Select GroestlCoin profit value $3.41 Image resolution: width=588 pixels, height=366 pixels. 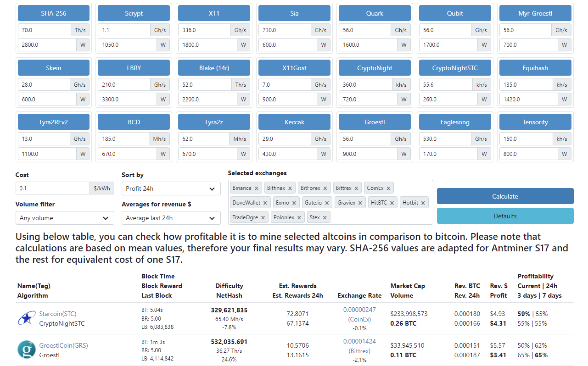498,355
